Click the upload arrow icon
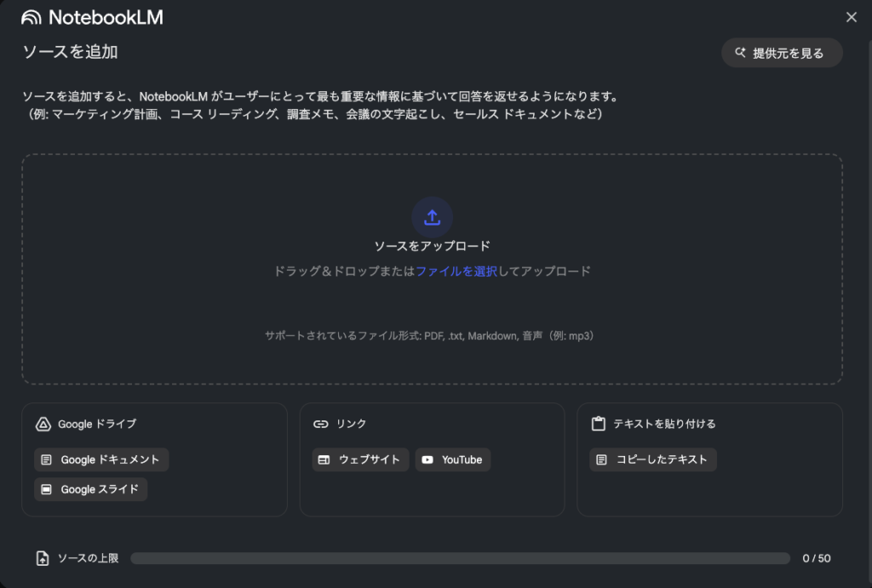This screenshot has width=872, height=588. (x=432, y=217)
